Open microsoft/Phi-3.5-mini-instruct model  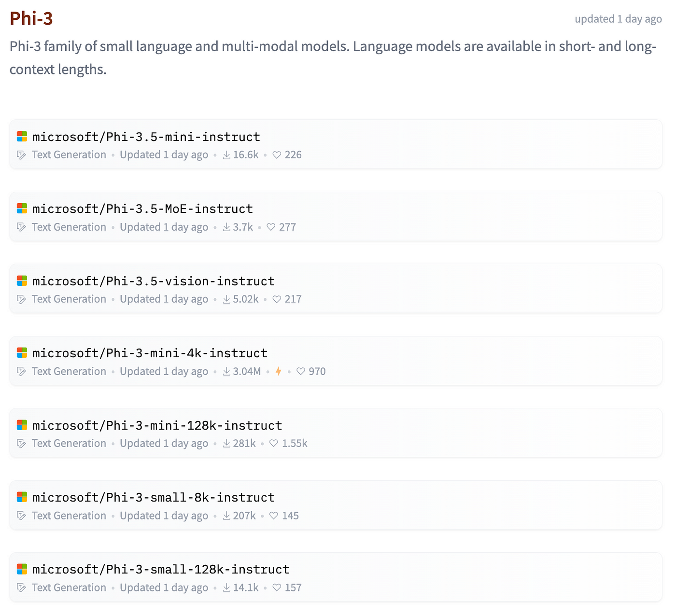click(146, 137)
